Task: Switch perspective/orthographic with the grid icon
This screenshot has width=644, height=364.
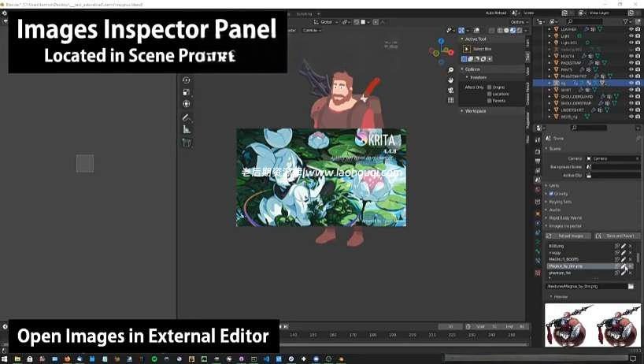Action: (450, 100)
